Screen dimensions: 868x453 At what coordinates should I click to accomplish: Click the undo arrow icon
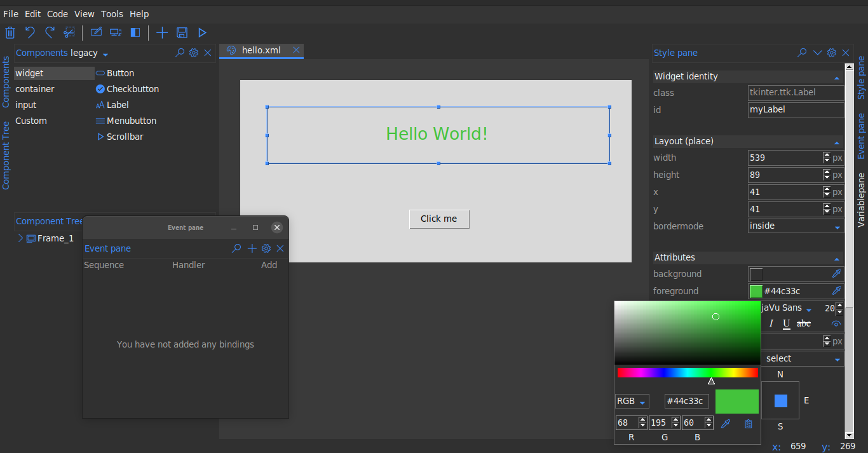coord(30,32)
